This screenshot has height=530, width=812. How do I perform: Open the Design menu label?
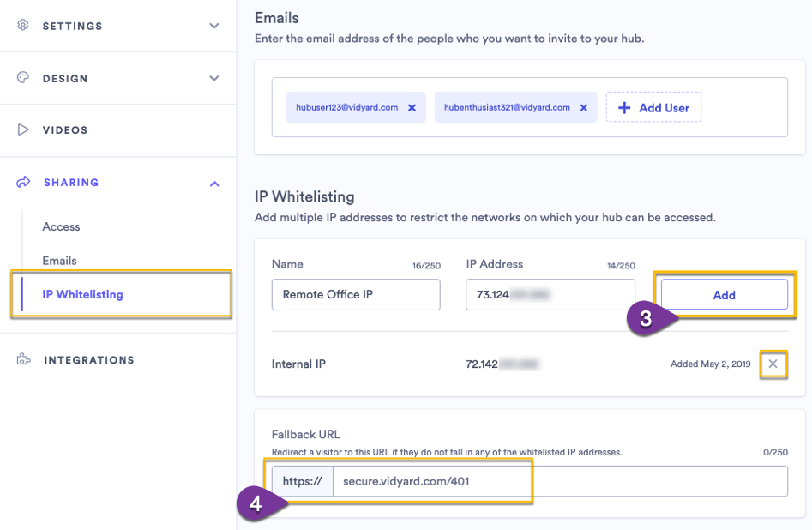65,79
